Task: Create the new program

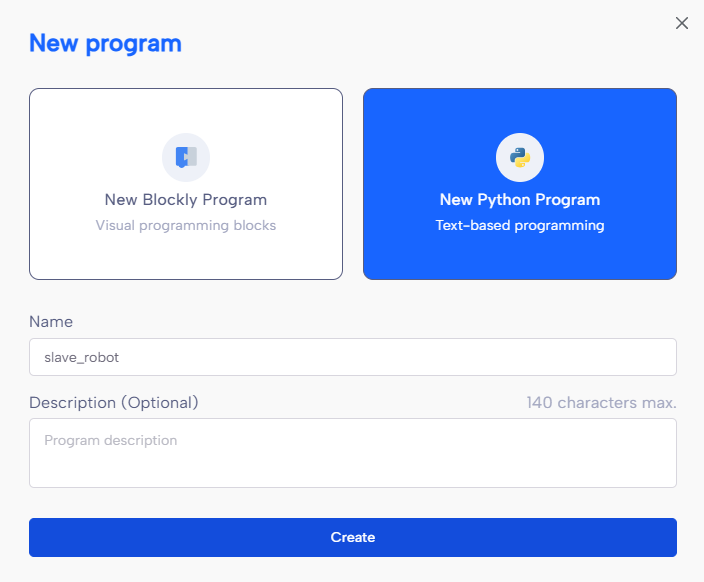Action: [353, 538]
